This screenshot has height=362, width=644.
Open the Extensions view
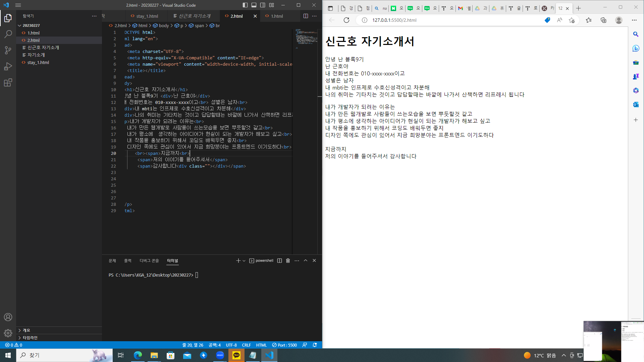click(x=8, y=82)
